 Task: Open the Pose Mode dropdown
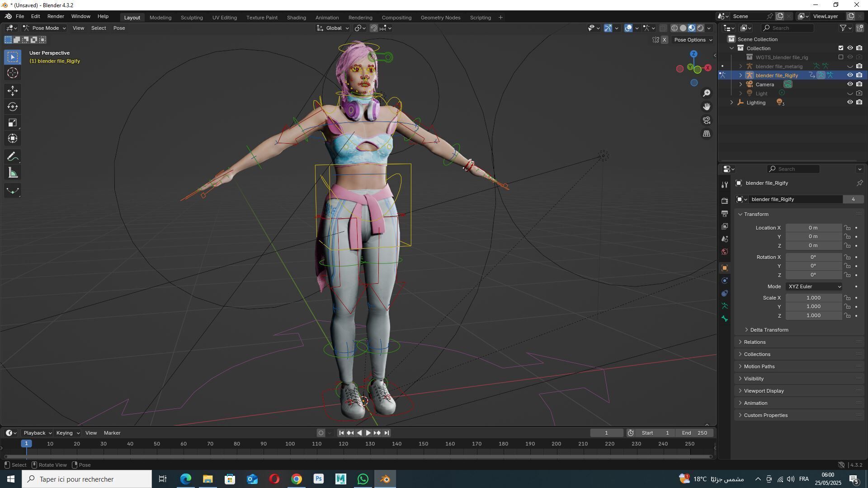[x=45, y=28]
